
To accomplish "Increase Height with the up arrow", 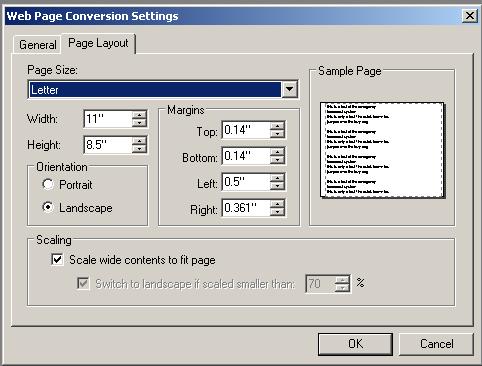I will [x=139, y=141].
